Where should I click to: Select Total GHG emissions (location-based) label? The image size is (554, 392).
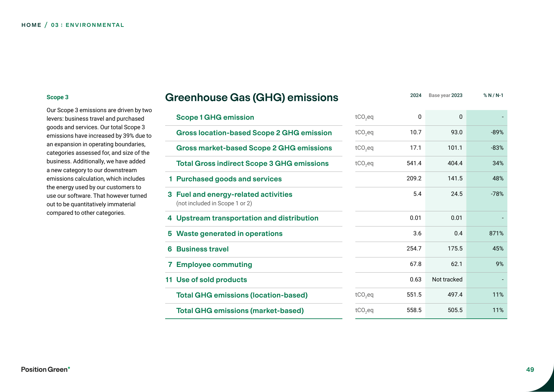click(x=242, y=295)
